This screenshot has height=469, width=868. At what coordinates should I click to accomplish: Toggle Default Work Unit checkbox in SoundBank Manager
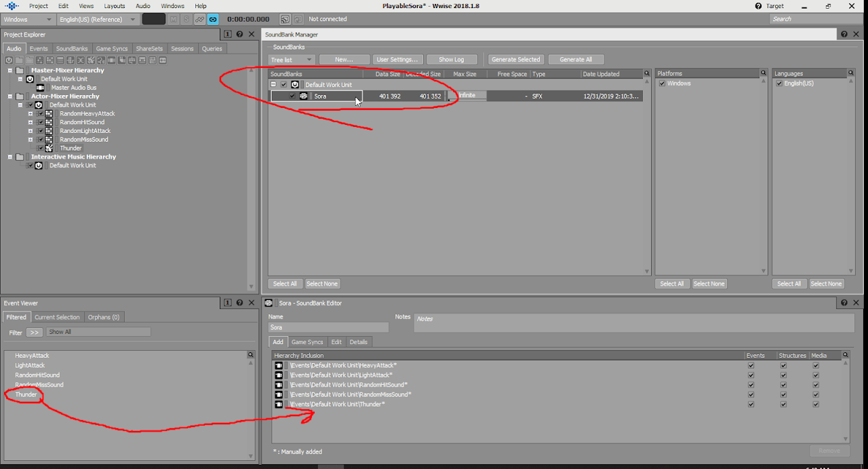tap(283, 85)
